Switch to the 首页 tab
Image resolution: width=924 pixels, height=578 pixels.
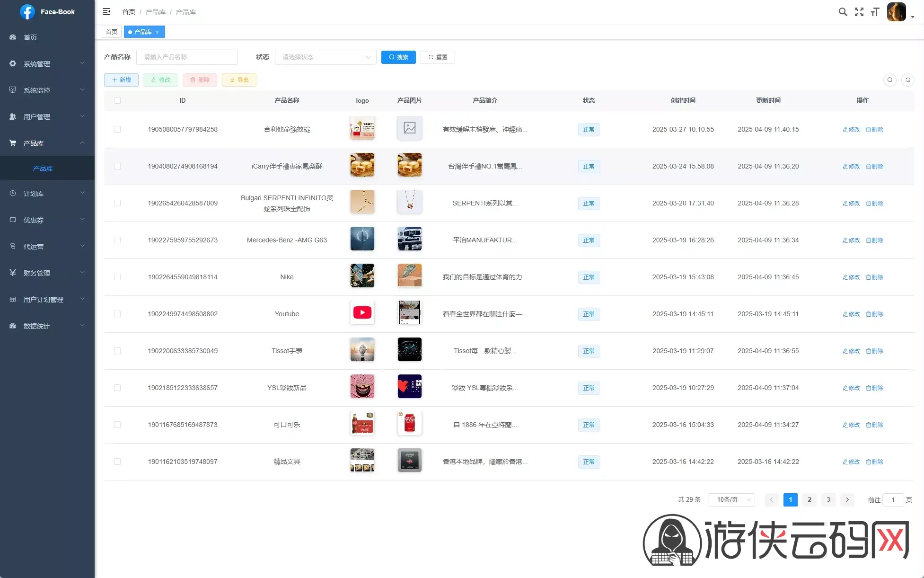coord(112,32)
